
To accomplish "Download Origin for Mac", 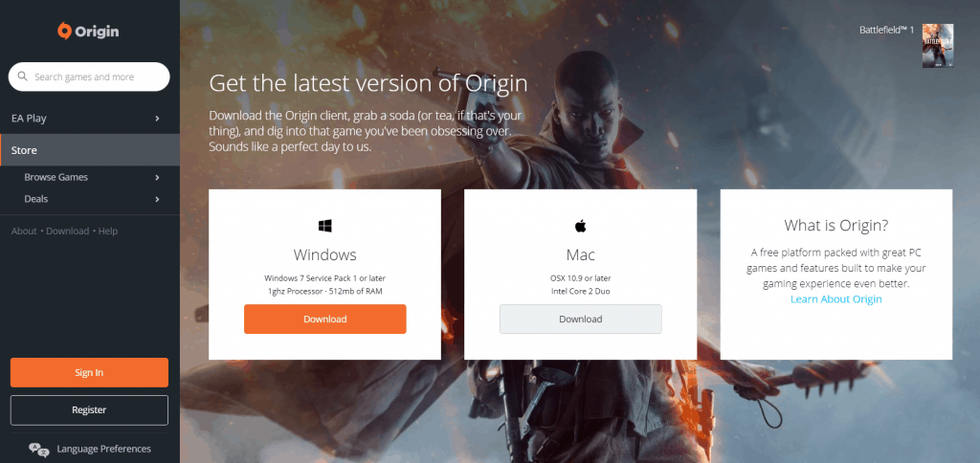I will pyautogui.click(x=581, y=320).
